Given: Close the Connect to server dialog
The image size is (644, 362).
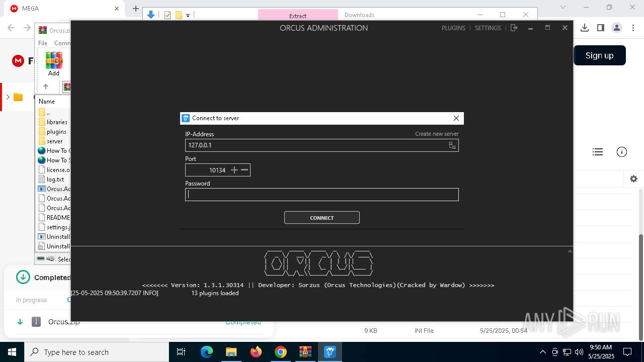Looking at the screenshot, I should click(456, 118).
